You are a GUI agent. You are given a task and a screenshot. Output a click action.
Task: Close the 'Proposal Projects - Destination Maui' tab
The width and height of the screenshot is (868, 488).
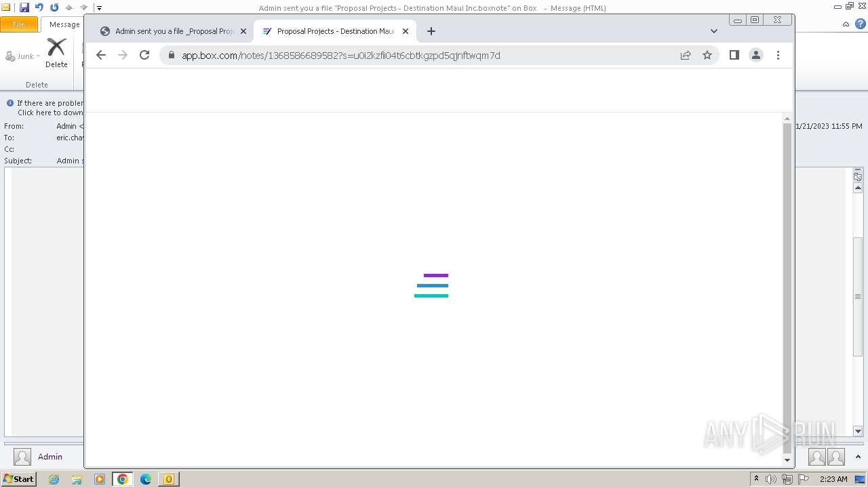(x=406, y=31)
